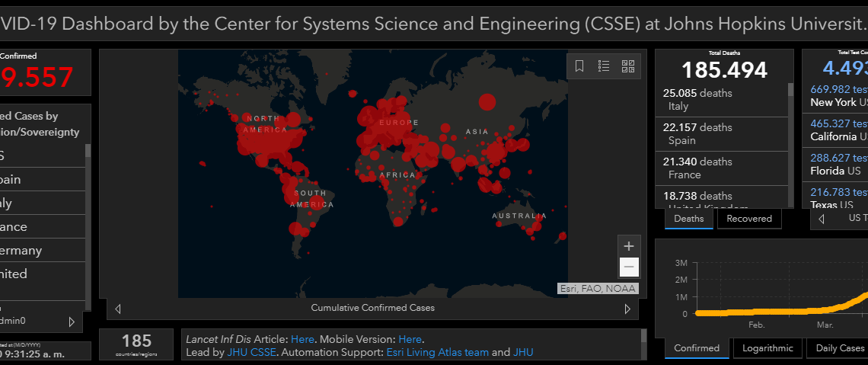The width and height of the screenshot is (868, 365).
Task: Open the Lancet article Here link
Action: point(303,339)
